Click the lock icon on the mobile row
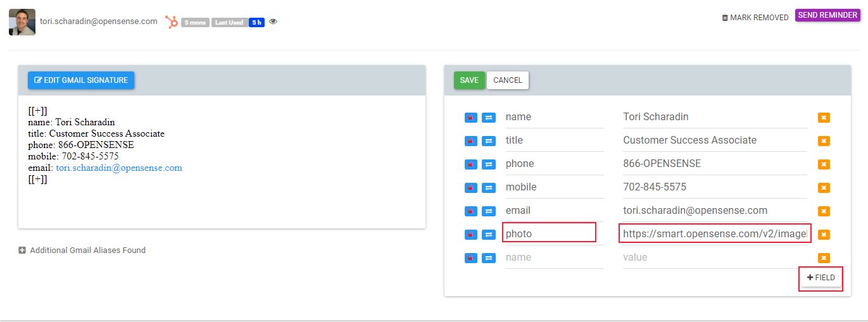This screenshot has height=322, width=868. pos(470,188)
